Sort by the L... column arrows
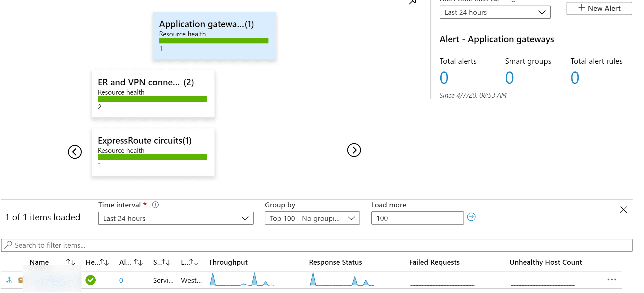Screen dimensions: 644x293 pos(193,262)
